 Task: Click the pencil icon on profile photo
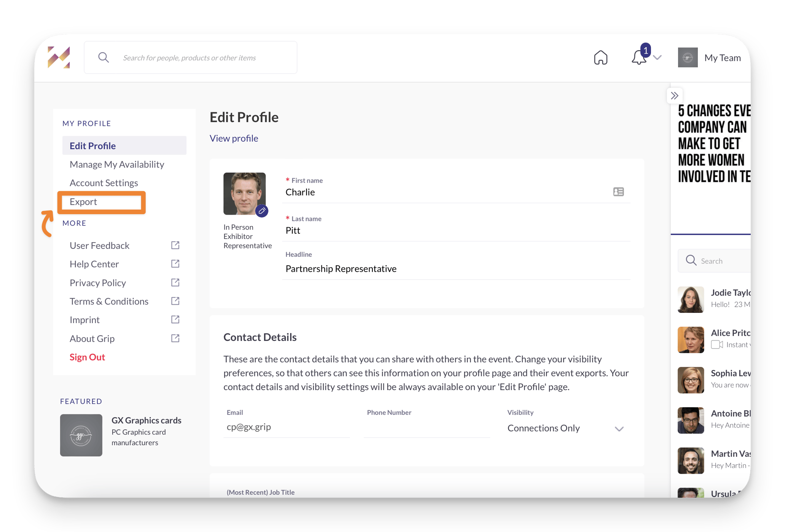pyautogui.click(x=262, y=211)
